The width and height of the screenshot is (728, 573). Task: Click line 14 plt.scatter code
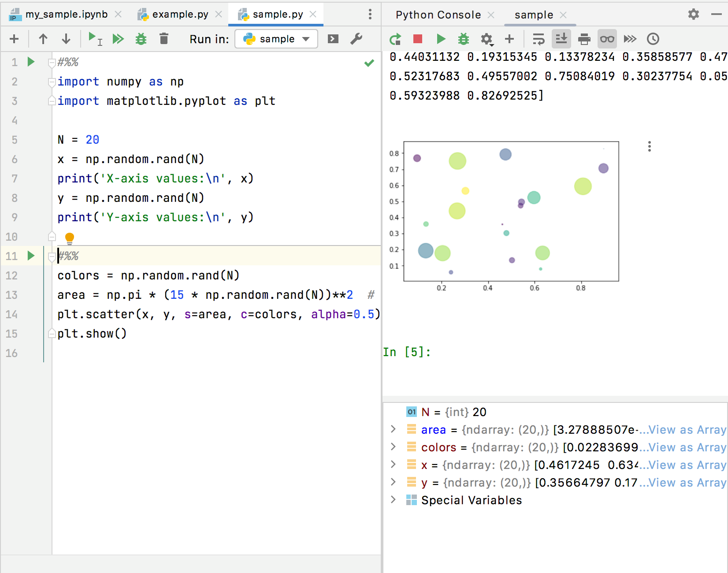tap(218, 314)
